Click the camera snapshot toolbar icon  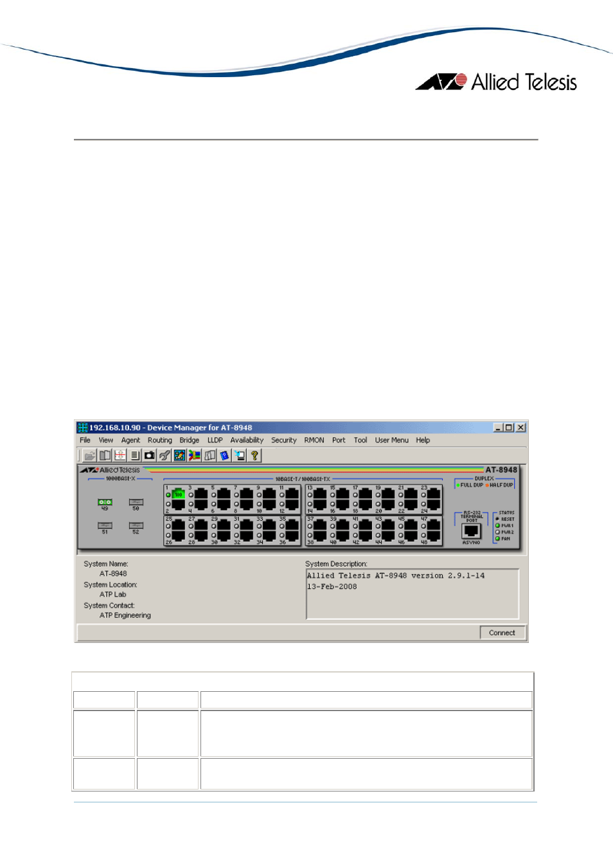[150, 455]
